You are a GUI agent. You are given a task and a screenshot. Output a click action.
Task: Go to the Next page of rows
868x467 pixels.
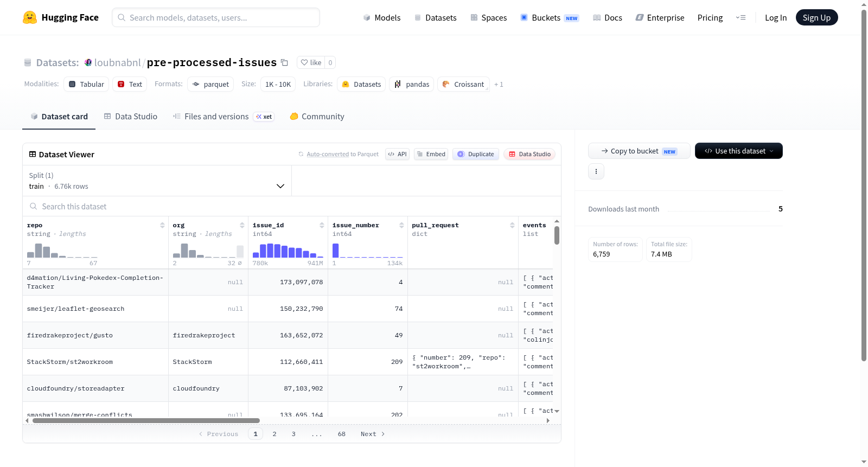click(x=373, y=434)
